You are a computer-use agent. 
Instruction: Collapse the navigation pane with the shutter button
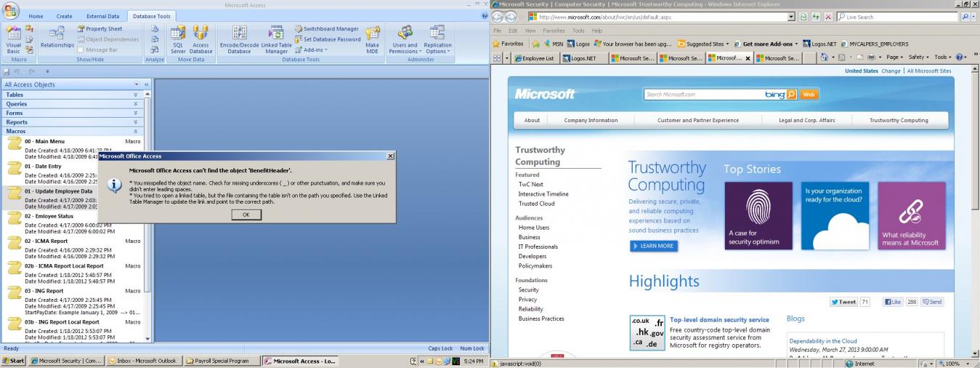click(147, 84)
